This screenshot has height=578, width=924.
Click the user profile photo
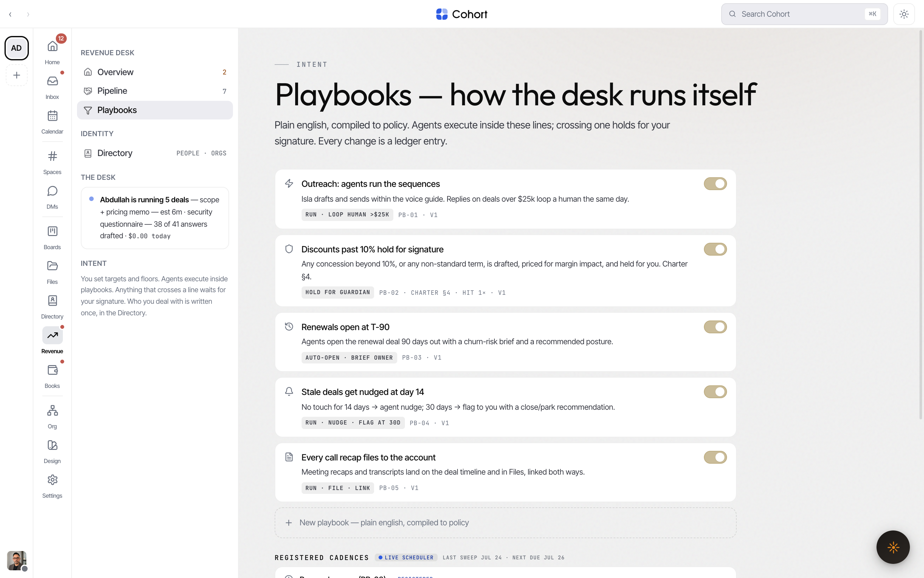pos(16,560)
